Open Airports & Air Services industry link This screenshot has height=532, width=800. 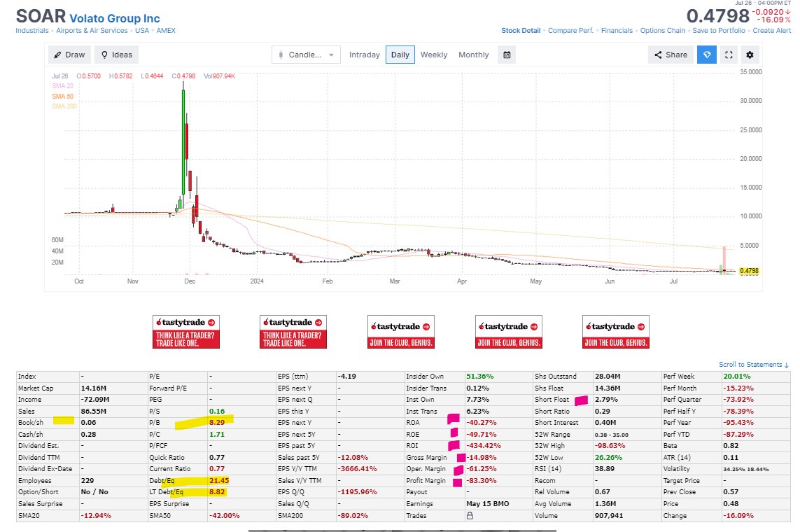92,31
